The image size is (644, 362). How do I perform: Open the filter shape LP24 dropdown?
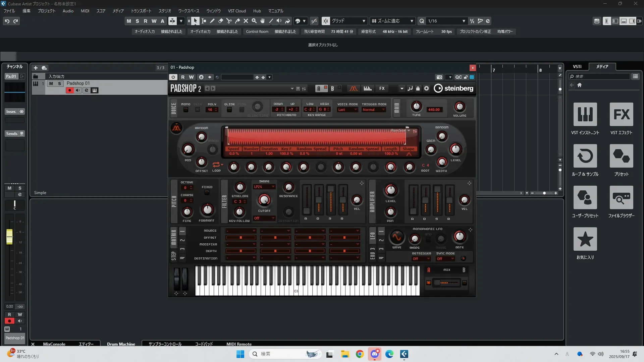click(x=264, y=187)
